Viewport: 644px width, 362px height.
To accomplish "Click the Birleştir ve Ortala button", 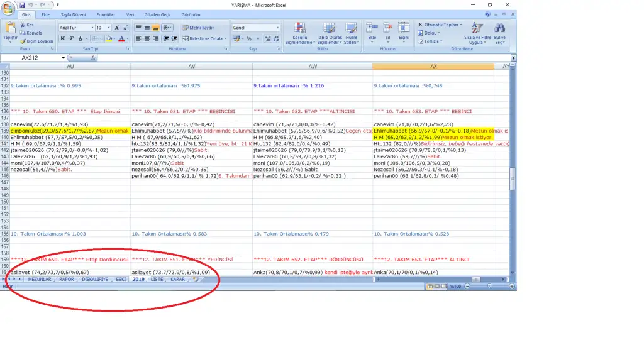I will coord(204,38).
